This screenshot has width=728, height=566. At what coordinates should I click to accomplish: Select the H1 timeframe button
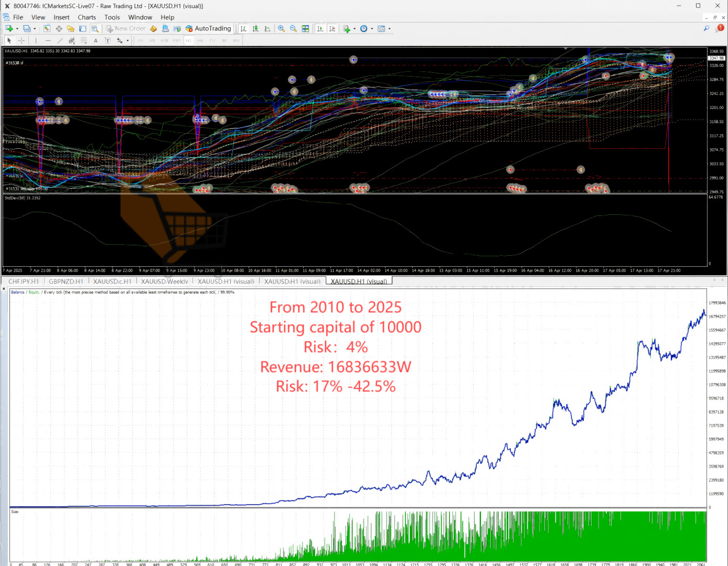pos(189,40)
